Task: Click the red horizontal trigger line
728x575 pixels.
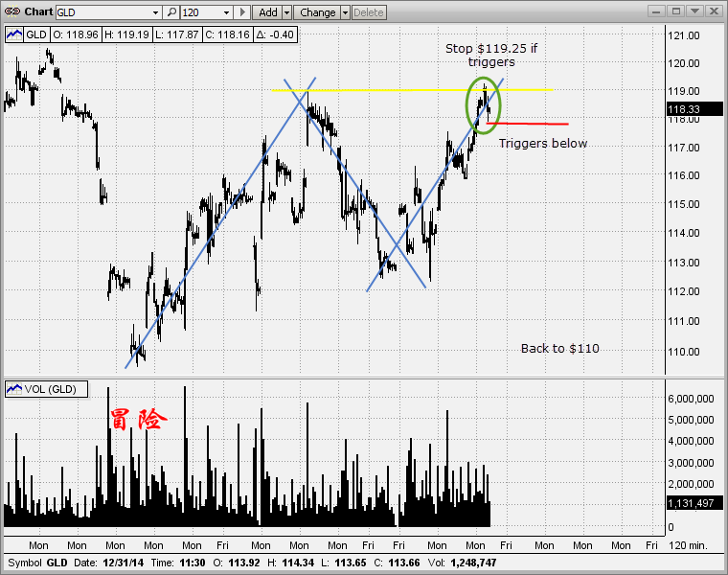Action: [528, 124]
